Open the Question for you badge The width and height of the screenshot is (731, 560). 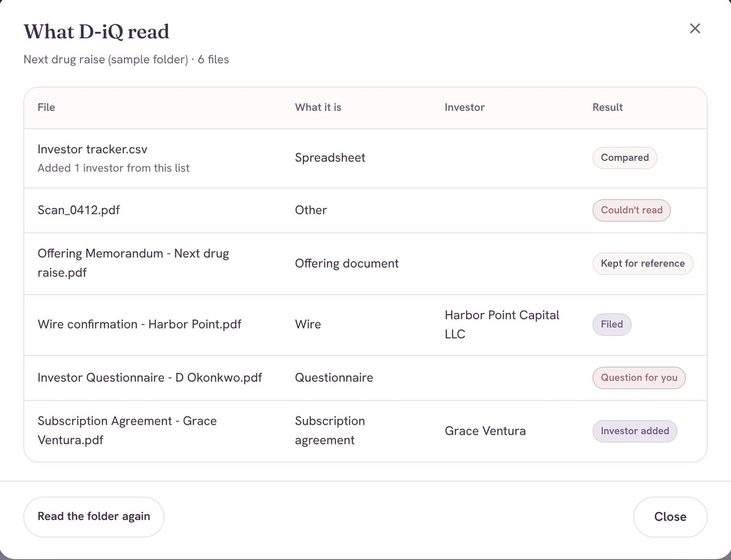coord(639,377)
